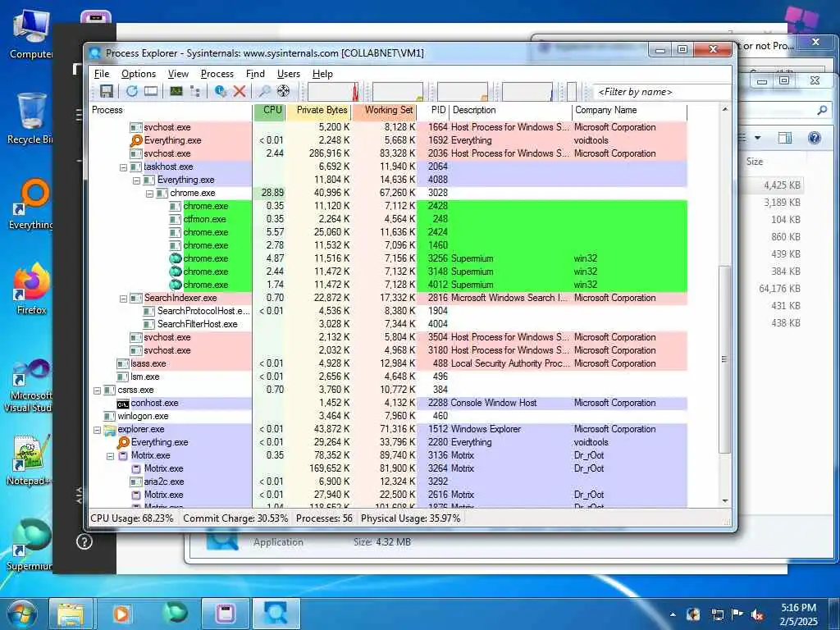840x630 pixels.
Task: Click the Motrix.exe icon on PID 3136 row
Action: click(123, 456)
